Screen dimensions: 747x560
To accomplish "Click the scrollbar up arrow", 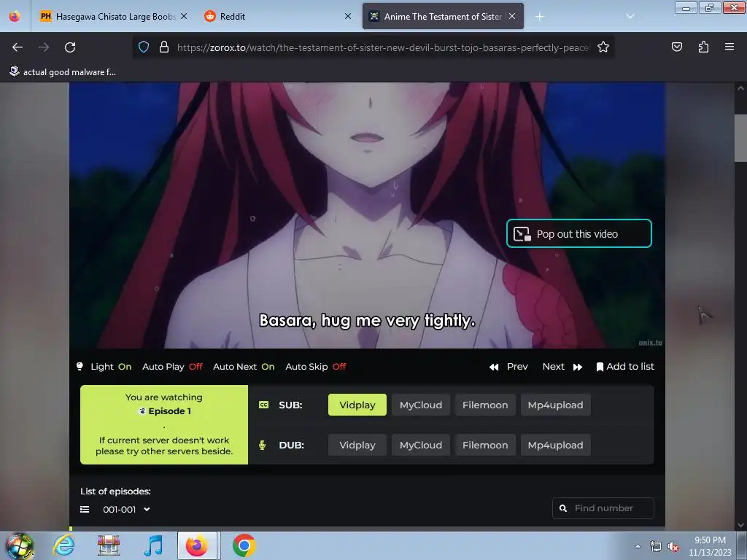I will (x=740, y=88).
